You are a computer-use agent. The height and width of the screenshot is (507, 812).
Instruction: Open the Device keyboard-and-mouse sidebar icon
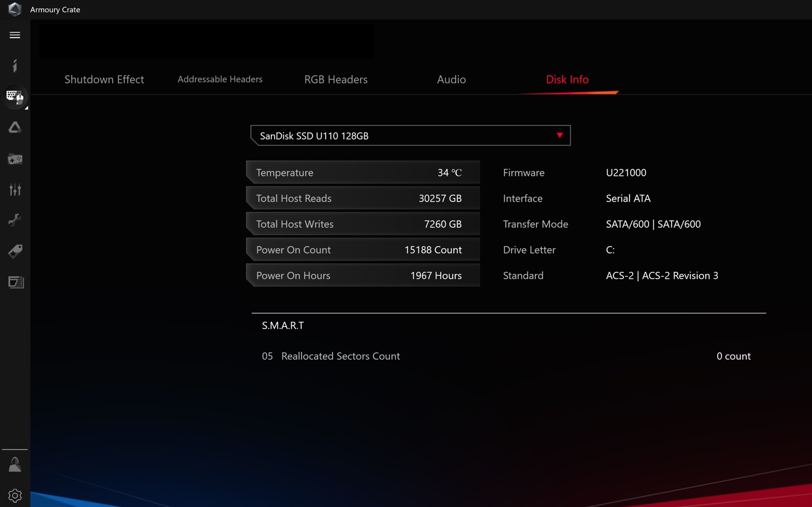pyautogui.click(x=15, y=96)
